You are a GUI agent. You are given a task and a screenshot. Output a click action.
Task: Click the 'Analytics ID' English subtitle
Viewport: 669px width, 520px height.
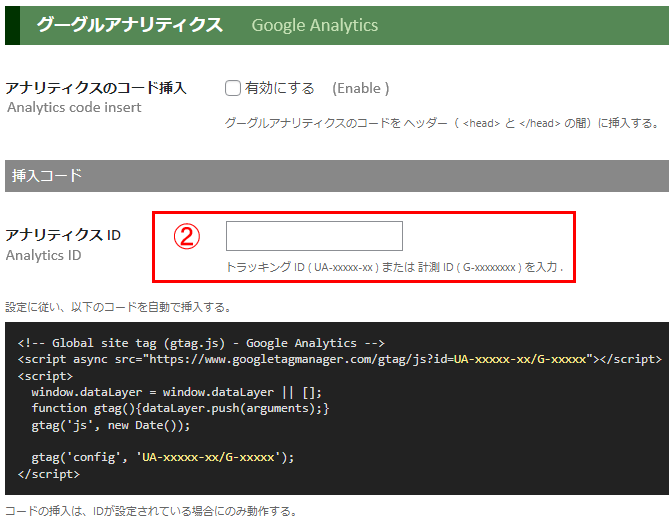coord(44,255)
